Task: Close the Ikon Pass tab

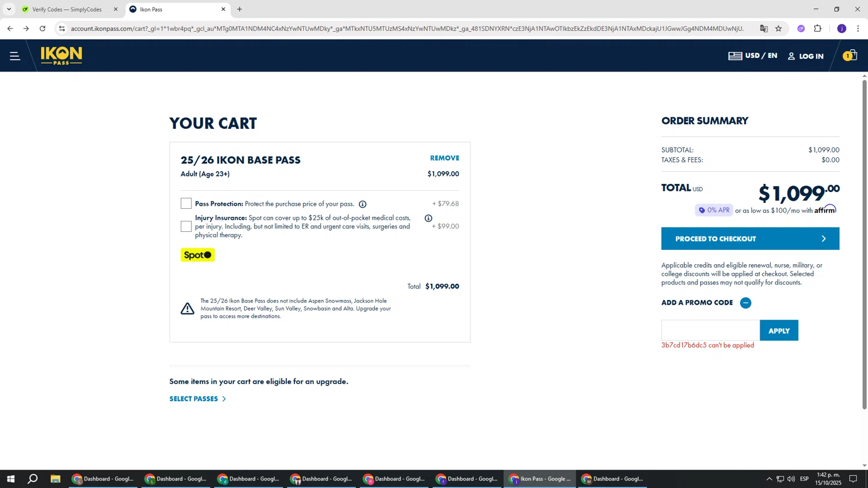Action: click(x=223, y=9)
